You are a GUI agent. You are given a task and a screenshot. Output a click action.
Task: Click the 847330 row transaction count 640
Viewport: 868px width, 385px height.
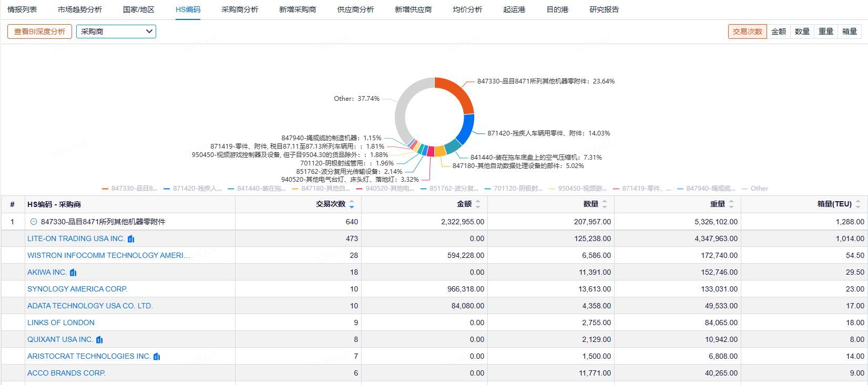point(352,222)
